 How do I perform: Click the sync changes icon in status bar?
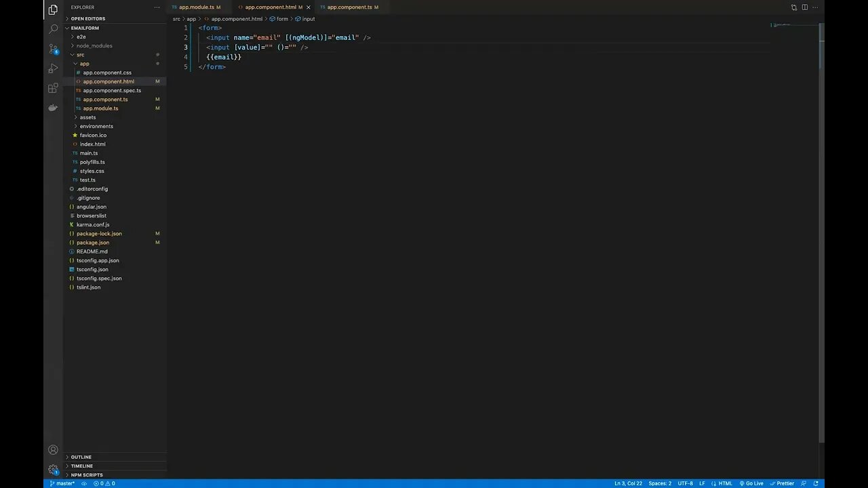84,483
